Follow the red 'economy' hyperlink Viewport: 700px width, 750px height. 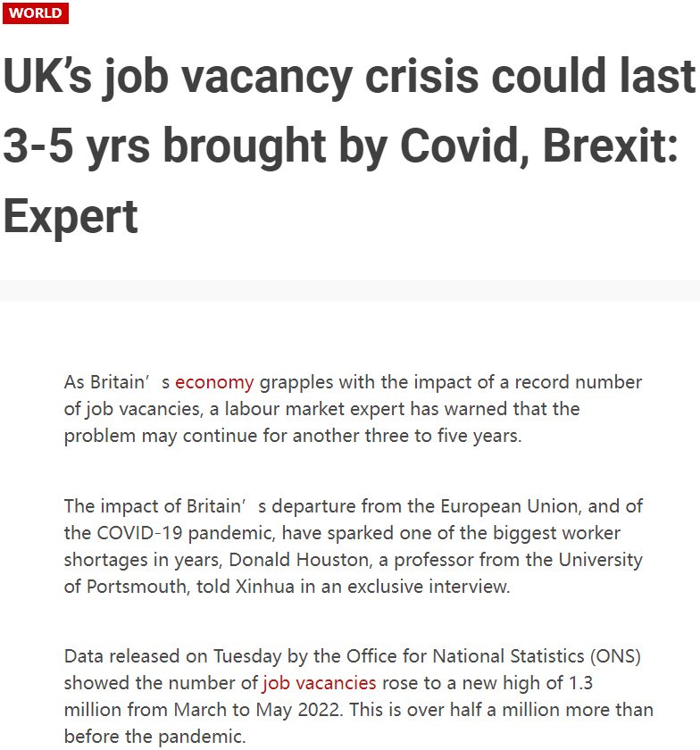pyautogui.click(x=214, y=382)
